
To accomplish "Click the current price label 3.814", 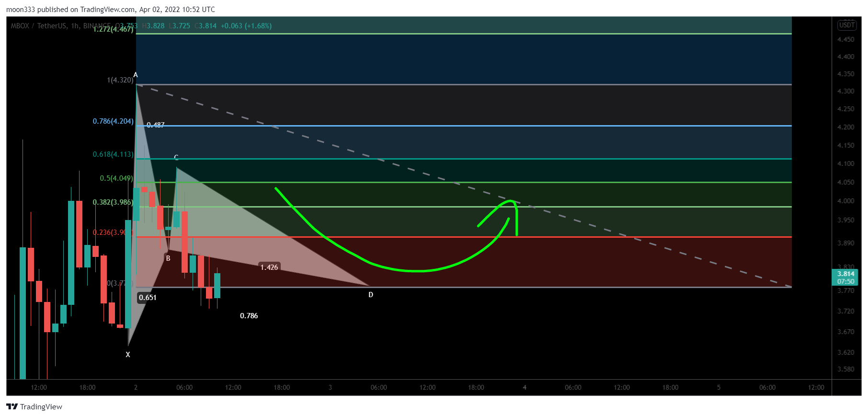I will 845,274.
